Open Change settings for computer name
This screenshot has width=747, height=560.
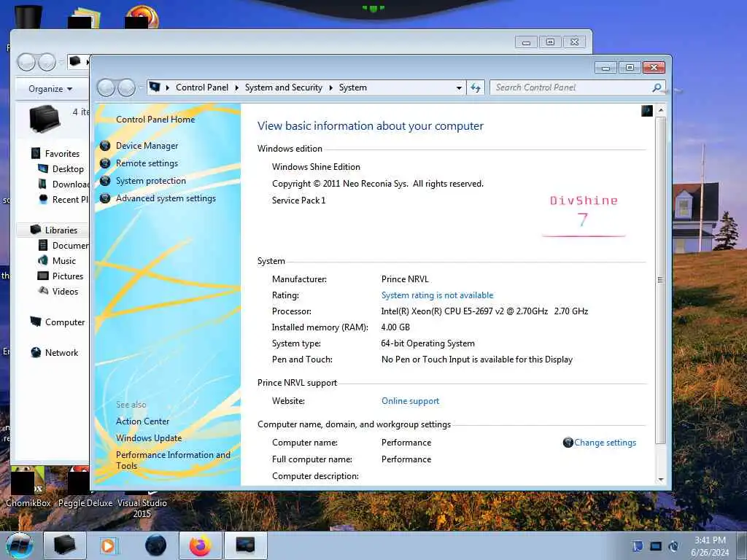[605, 443]
